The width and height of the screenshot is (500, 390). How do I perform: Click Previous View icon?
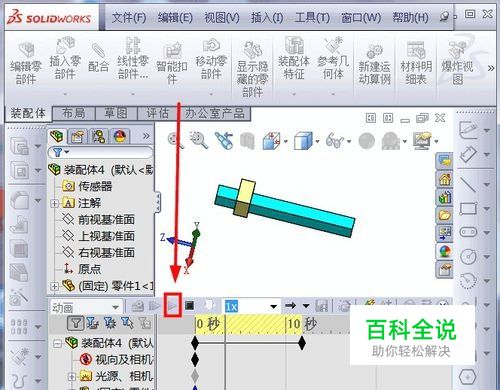click(223, 140)
